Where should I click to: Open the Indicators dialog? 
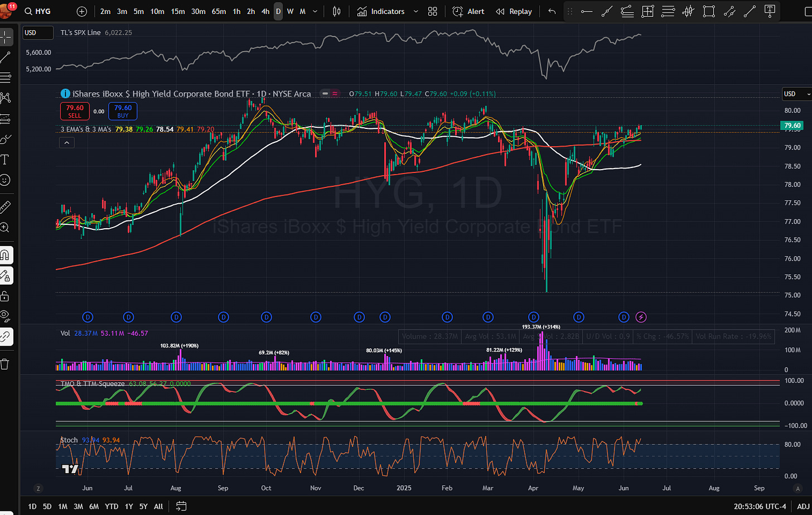point(381,11)
